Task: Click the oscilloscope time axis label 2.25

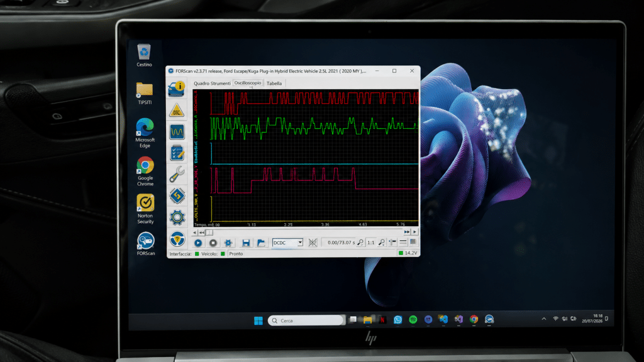Action: (288, 224)
